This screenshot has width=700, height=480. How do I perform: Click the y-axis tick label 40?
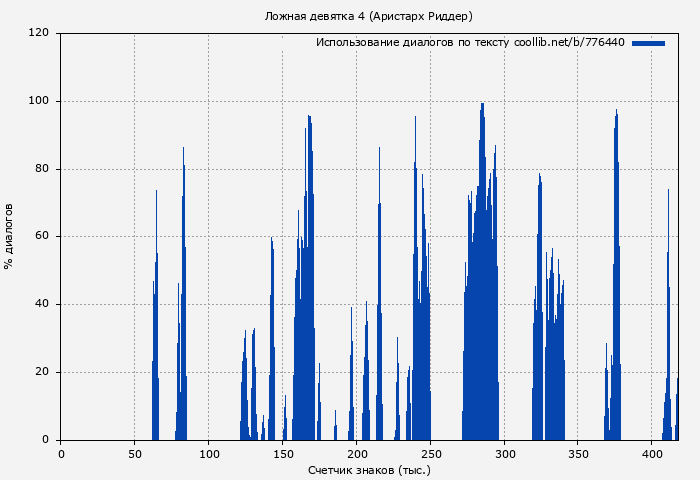coord(42,304)
